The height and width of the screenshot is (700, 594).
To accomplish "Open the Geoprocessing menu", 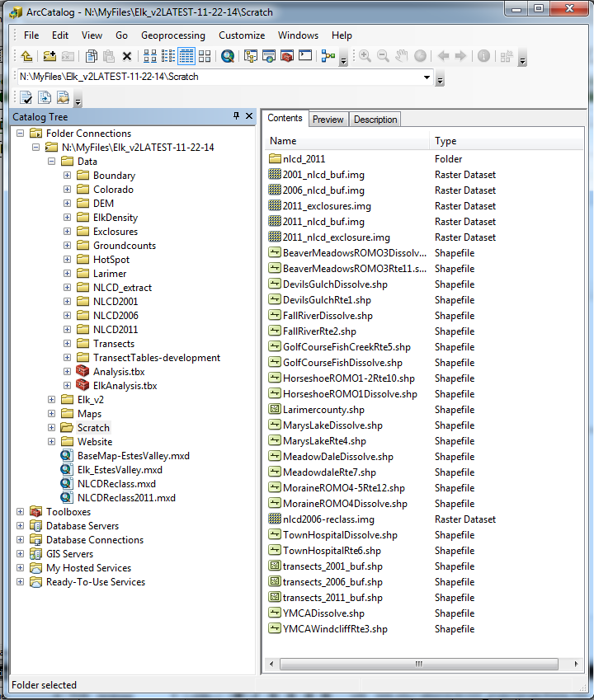I will [172, 35].
